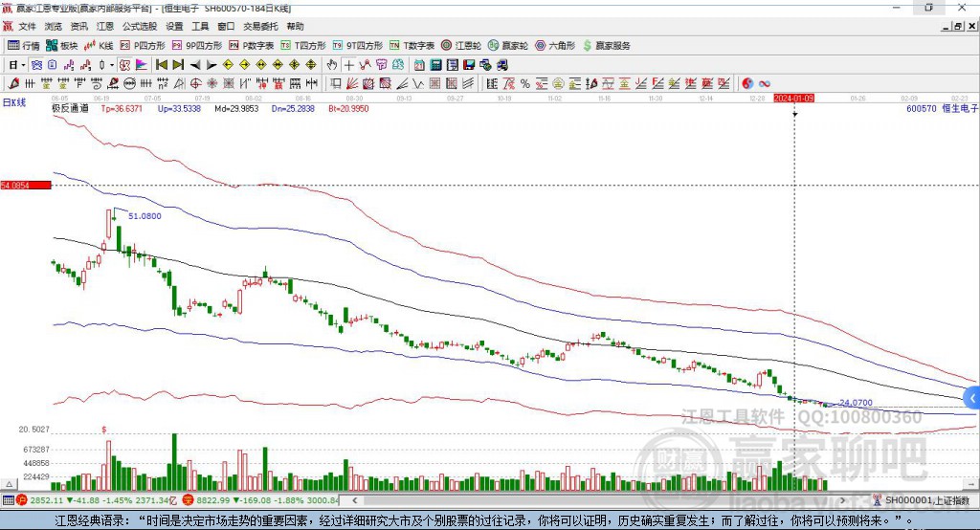Open the 工具 menu

click(x=200, y=26)
